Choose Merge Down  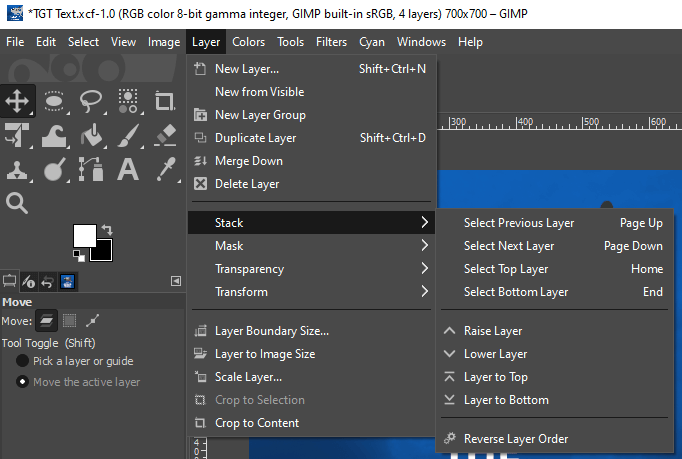click(311, 161)
